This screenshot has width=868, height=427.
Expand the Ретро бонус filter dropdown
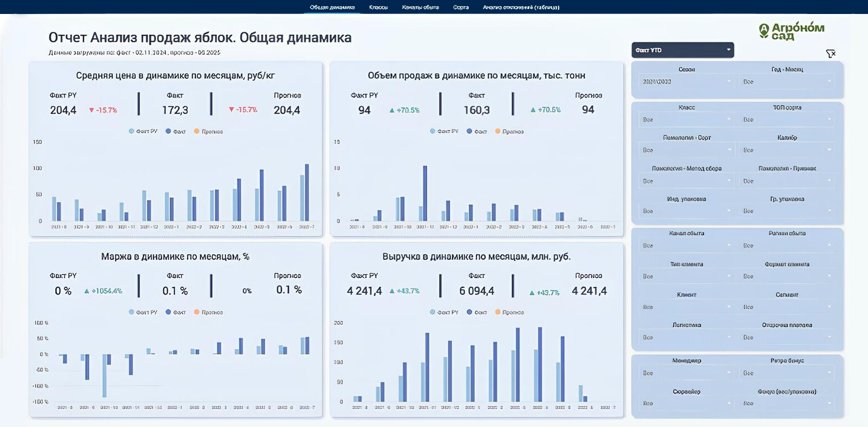[786, 373]
